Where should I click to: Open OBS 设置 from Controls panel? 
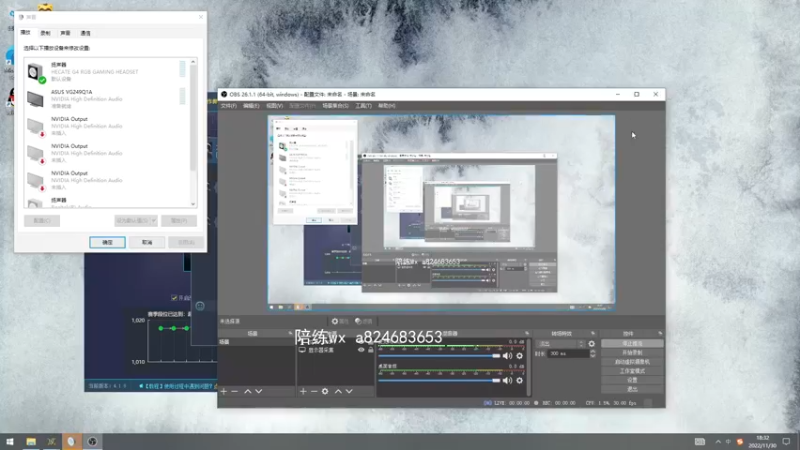632,380
